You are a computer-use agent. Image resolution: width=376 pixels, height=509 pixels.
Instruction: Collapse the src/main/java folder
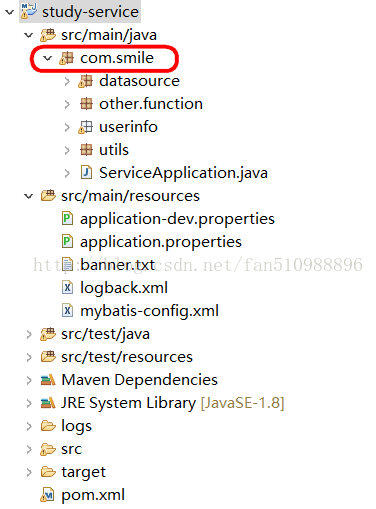tap(29, 35)
